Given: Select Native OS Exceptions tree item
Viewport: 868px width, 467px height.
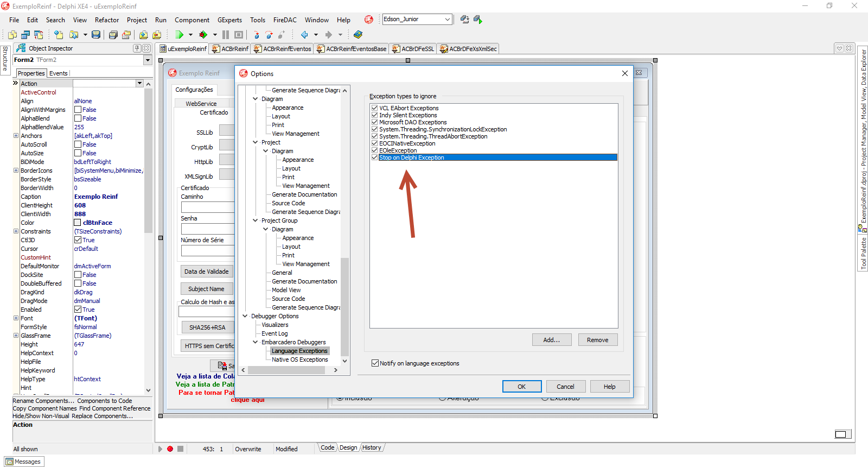Looking at the screenshot, I should 300,359.
